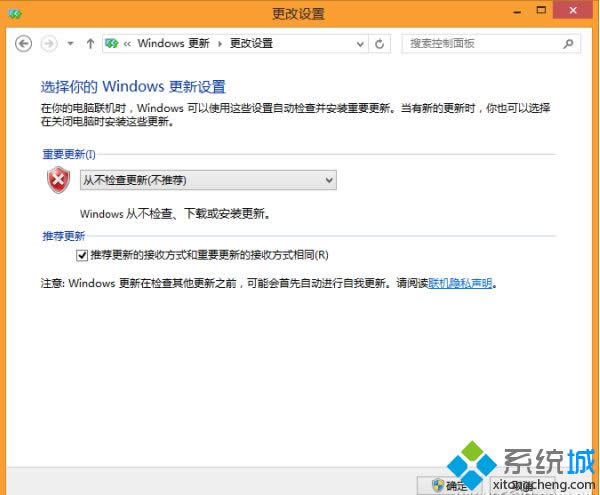Image resolution: width=600 pixels, height=495 pixels.
Task: Open the 联机隐私声明 link
Action: pyautogui.click(x=460, y=283)
